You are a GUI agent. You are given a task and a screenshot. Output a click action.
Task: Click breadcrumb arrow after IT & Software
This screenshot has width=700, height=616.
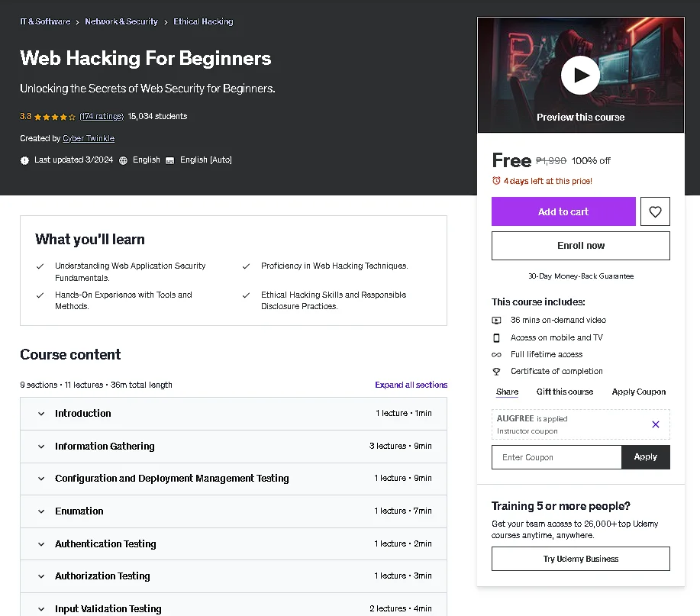point(77,22)
